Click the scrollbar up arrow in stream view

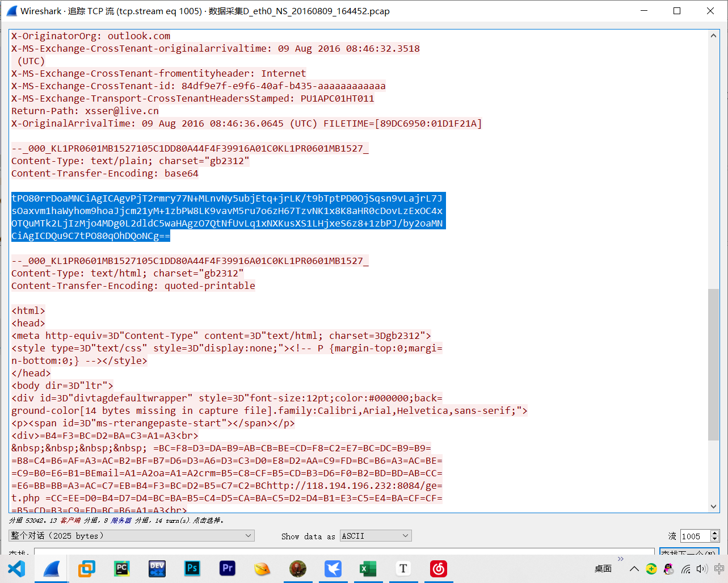pyautogui.click(x=713, y=36)
